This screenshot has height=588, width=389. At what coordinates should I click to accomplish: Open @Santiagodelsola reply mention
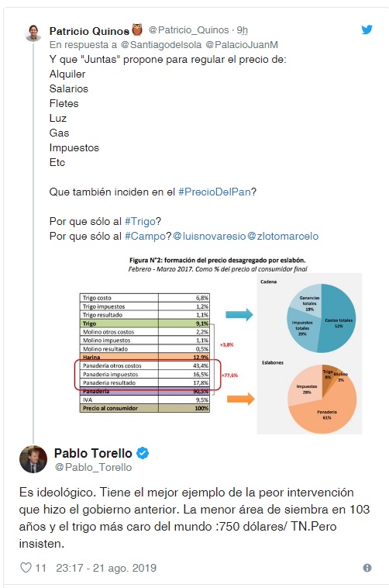click(x=161, y=45)
